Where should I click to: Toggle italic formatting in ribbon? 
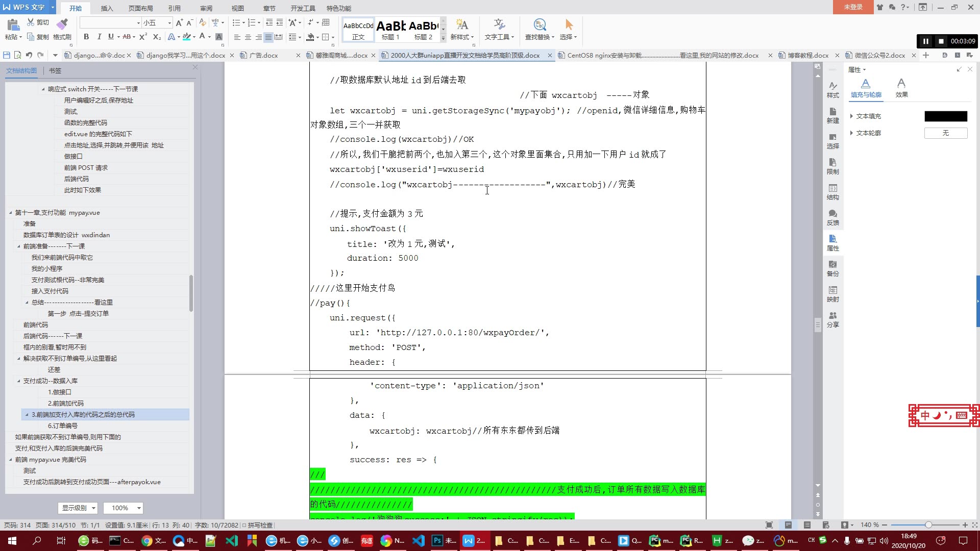(x=99, y=37)
